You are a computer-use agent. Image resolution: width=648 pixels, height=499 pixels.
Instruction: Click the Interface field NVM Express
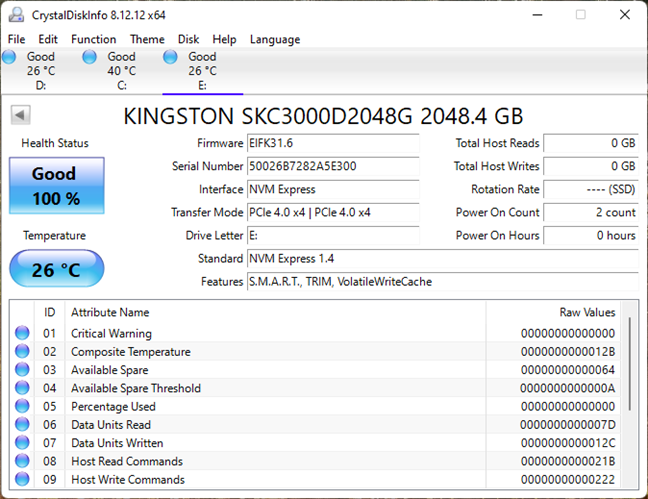(x=333, y=189)
